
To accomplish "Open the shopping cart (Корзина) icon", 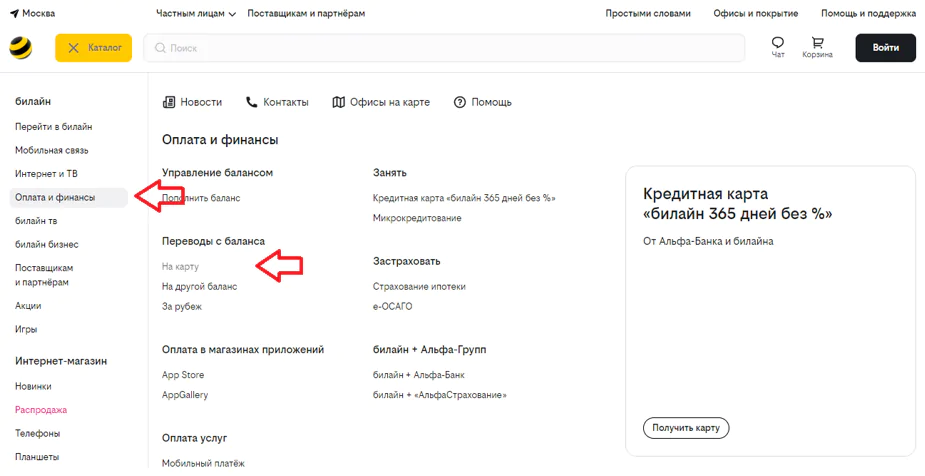I will (x=817, y=43).
